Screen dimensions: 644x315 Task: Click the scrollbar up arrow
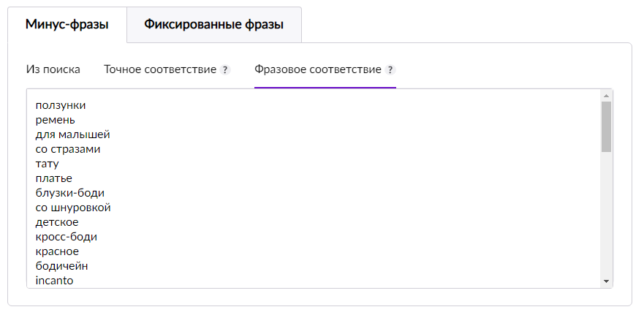coord(606,95)
